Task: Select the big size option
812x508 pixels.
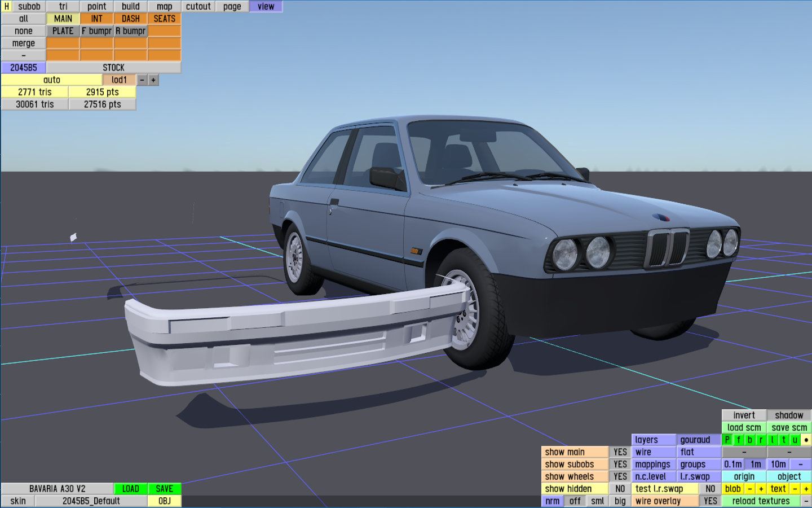Action: pyautogui.click(x=620, y=501)
